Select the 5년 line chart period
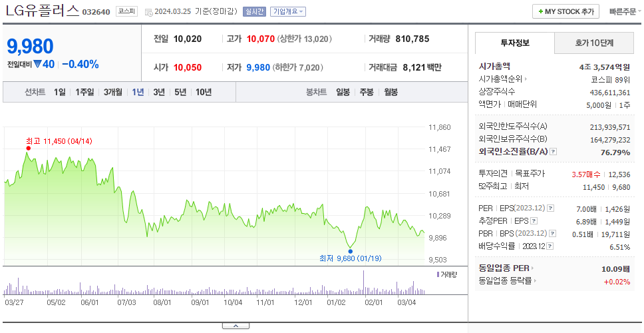The width and height of the screenshot is (644, 333). pos(180,92)
